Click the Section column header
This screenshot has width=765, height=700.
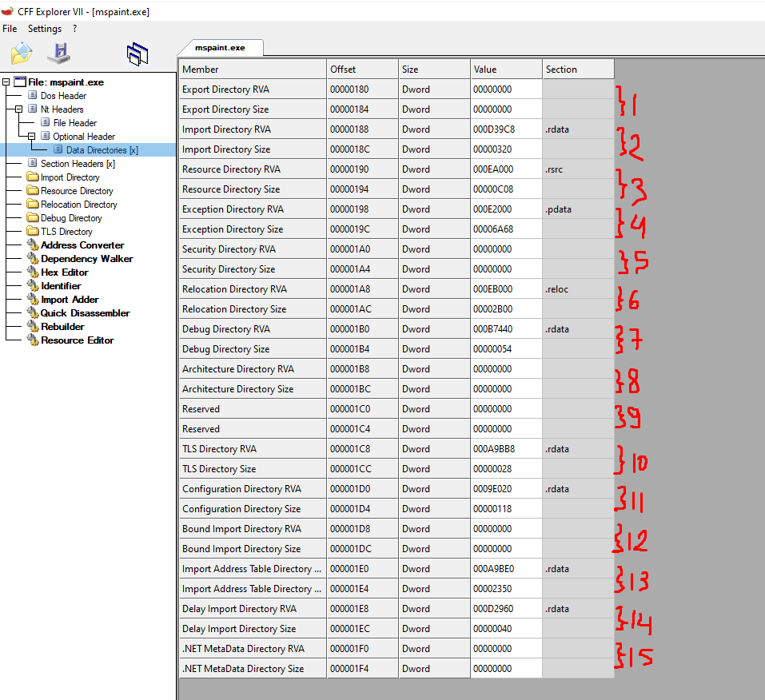tap(578, 70)
